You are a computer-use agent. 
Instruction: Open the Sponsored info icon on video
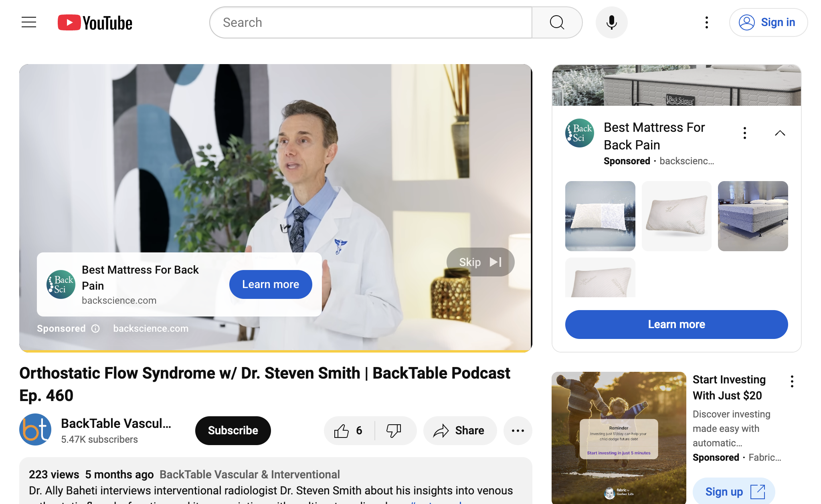(x=95, y=329)
